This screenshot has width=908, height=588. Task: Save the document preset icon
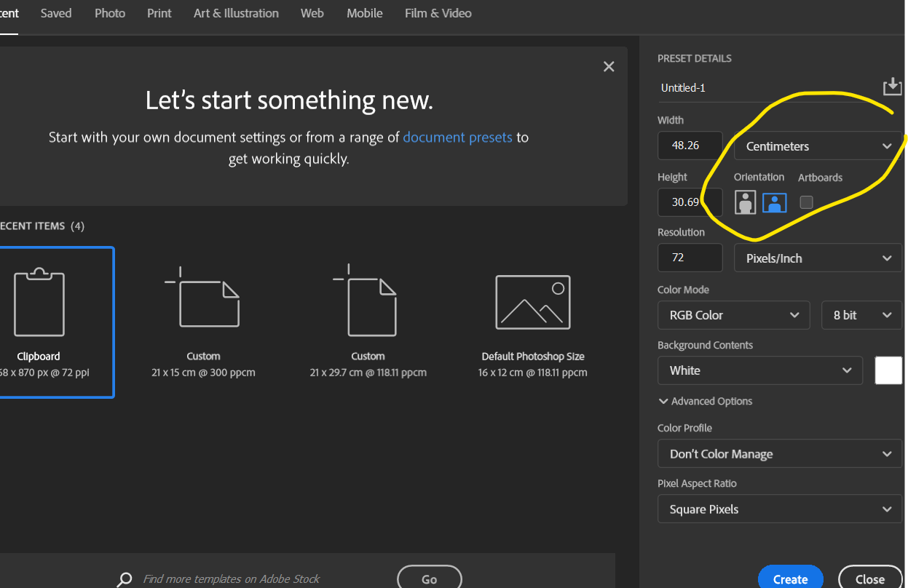coord(892,87)
